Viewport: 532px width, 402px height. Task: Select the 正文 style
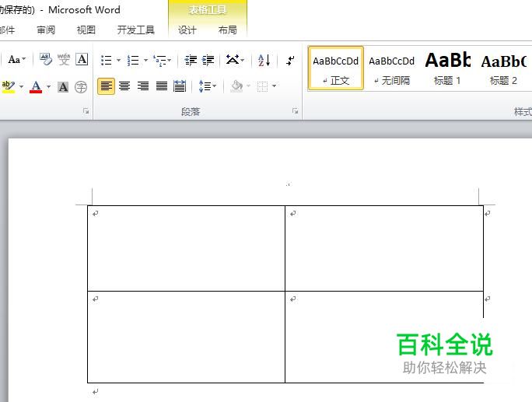click(335, 68)
